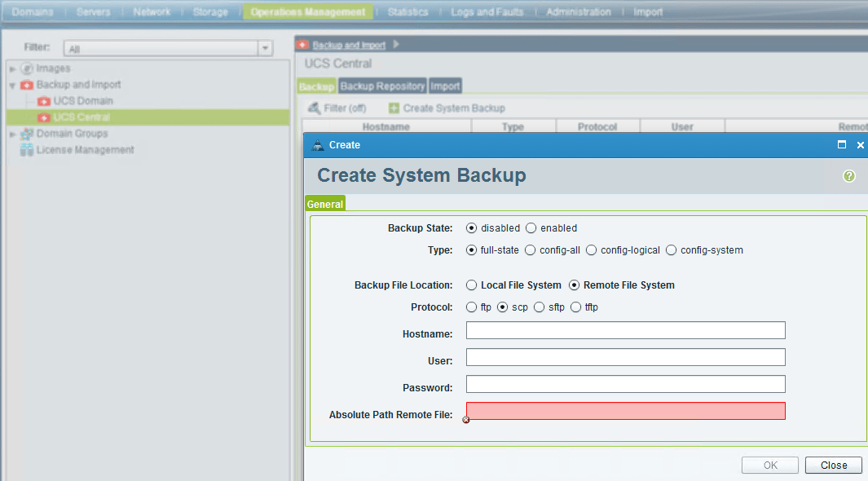Screen dimensions: 868x481
Task: Sort by the User column header
Action: [x=682, y=126]
